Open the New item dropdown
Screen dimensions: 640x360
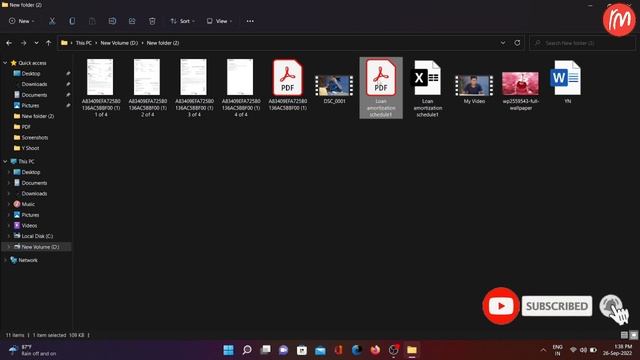tap(21, 21)
